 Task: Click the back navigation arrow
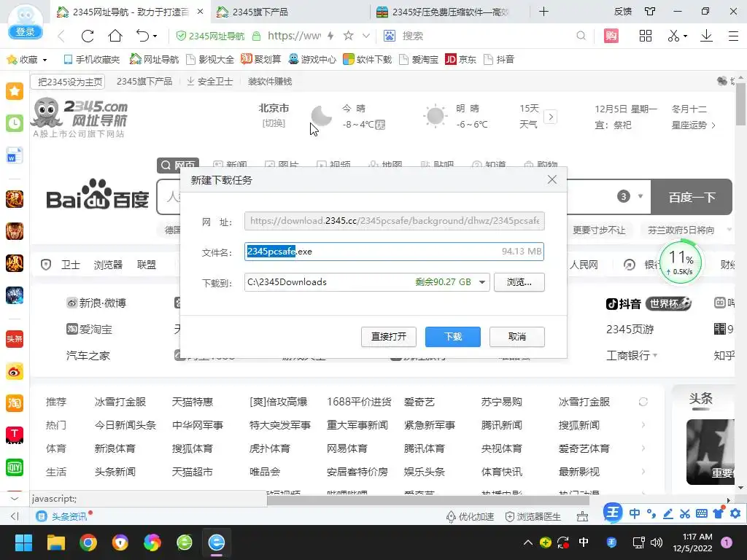point(61,36)
